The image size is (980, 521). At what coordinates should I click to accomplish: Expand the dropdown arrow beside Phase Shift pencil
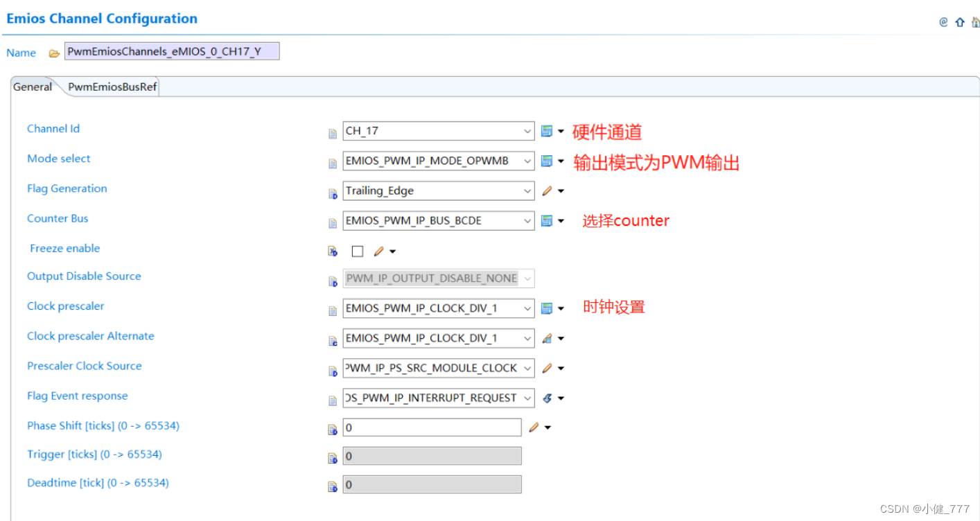(x=548, y=427)
